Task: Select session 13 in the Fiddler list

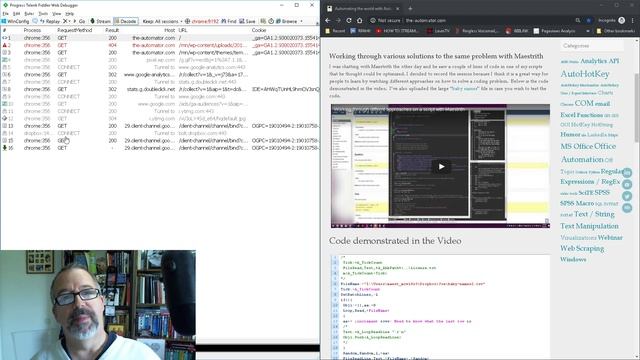Action: (x=160, y=126)
